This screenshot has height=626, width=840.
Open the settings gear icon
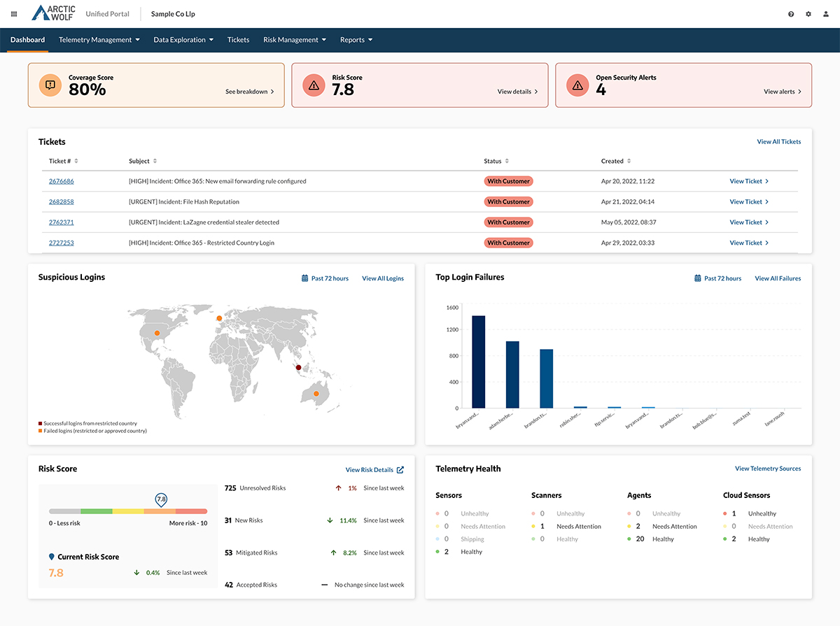[808, 14]
